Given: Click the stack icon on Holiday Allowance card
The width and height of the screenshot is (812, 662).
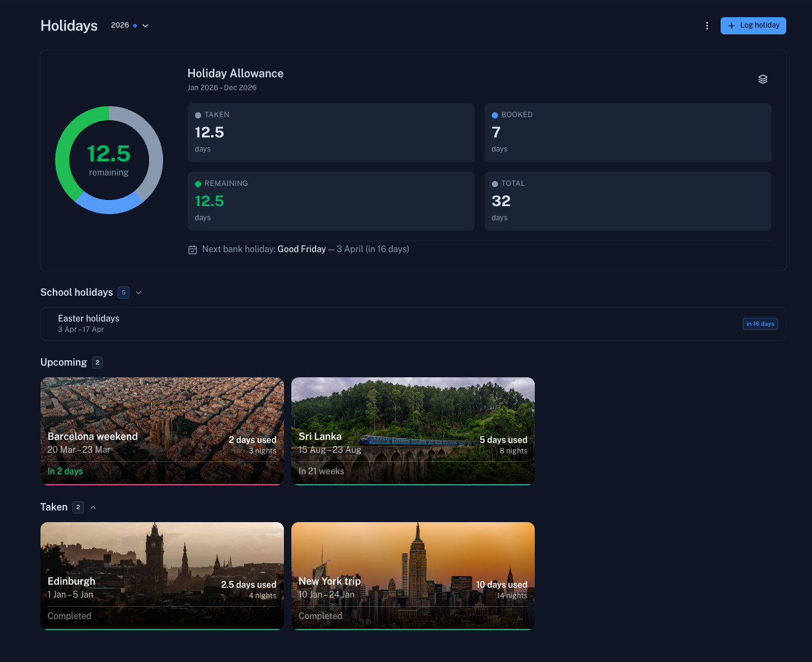Looking at the screenshot, I should tap(762, 79).
